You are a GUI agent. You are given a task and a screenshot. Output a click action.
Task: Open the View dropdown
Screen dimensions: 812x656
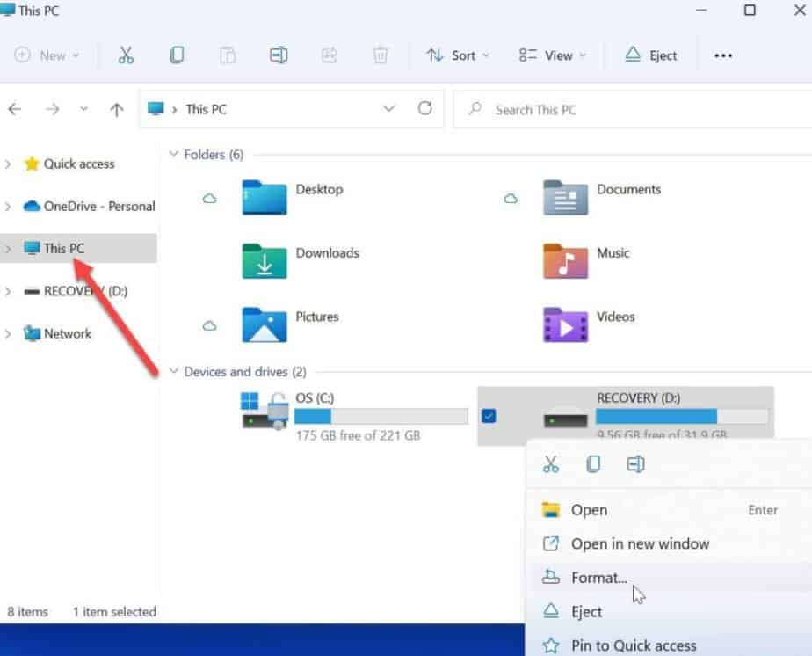552,55
